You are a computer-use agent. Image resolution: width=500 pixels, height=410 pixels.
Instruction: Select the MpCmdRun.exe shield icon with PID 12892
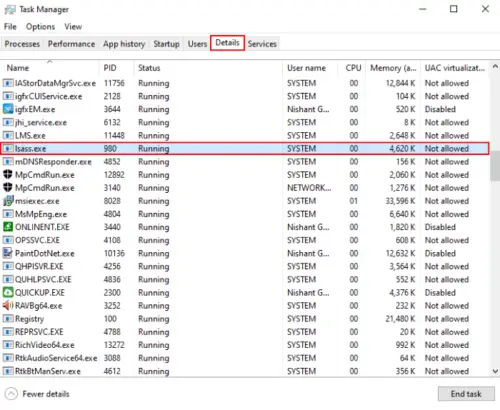click(8, 174)
